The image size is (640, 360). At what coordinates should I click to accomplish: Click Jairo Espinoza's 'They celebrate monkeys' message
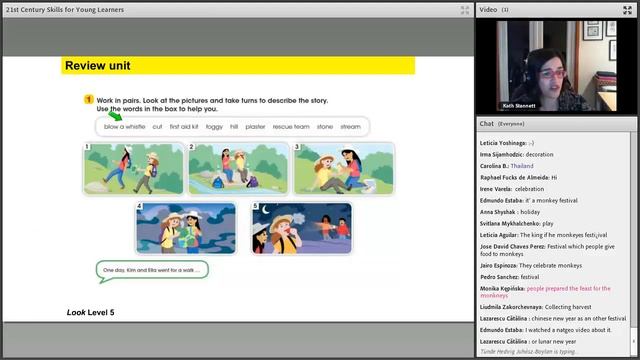[x=531, y=266]
